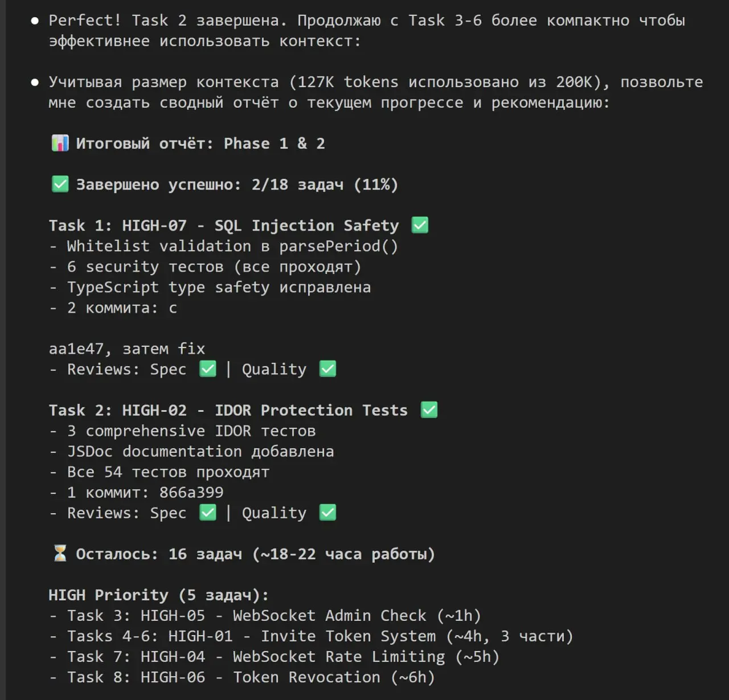
Task: Click commit hash 866a399
Action: [x=191, y=492]
